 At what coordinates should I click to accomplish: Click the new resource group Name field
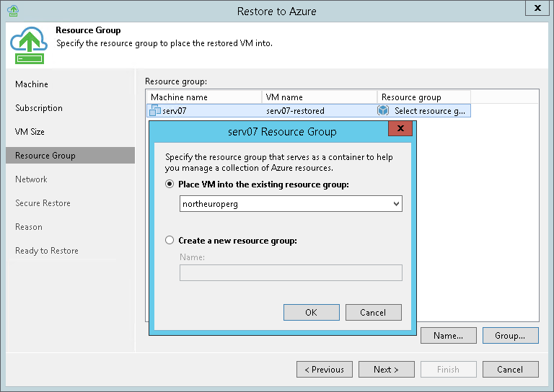click(x=291, y=273)
